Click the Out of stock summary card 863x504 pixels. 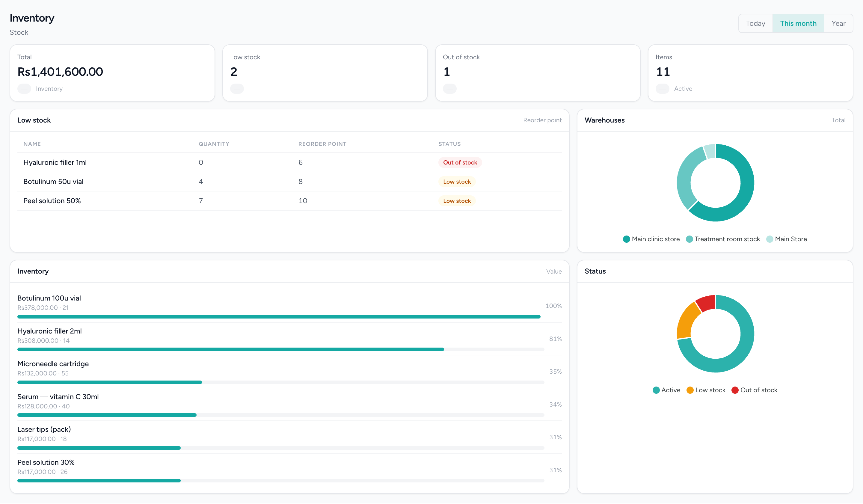(x=538, y=73)
